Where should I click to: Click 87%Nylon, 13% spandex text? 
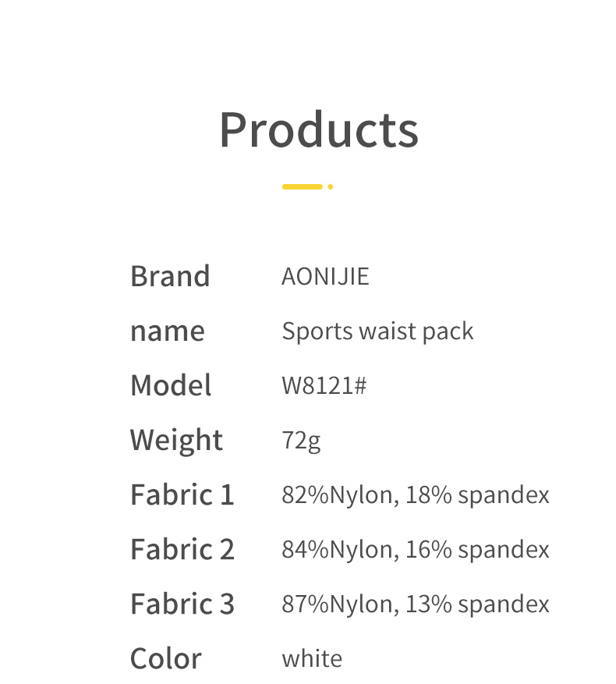coord(416,604)
